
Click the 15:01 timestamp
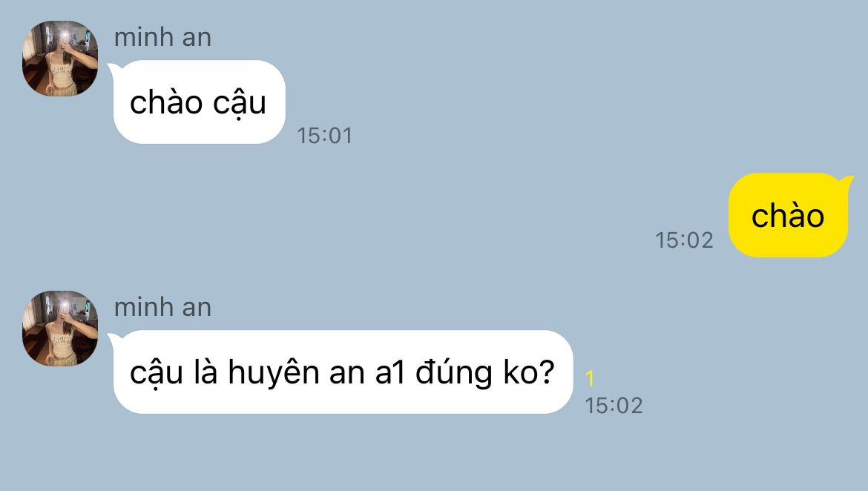pos(324,136)
